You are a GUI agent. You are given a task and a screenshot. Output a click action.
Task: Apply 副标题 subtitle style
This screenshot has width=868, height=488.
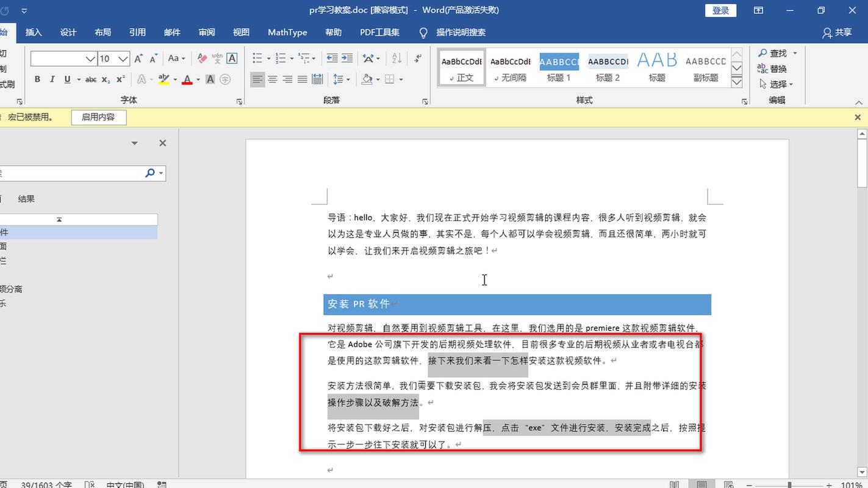click(x=706, y=68)
